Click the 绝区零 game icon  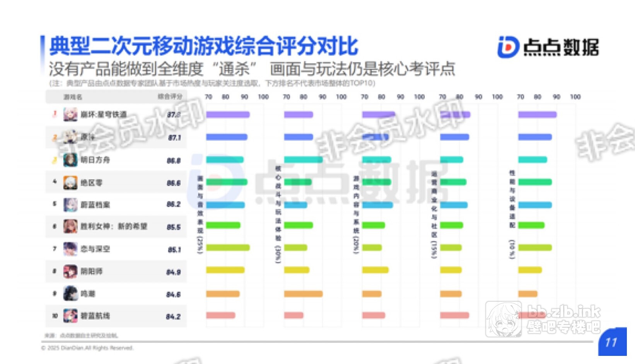coord(70,182)
